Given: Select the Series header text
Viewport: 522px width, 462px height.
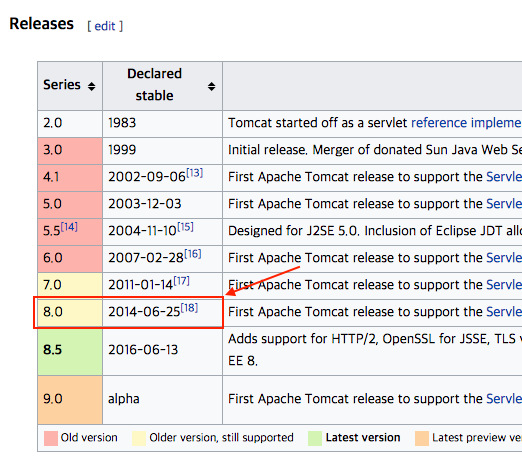Looking at the screenshot, I should [62, 85].
